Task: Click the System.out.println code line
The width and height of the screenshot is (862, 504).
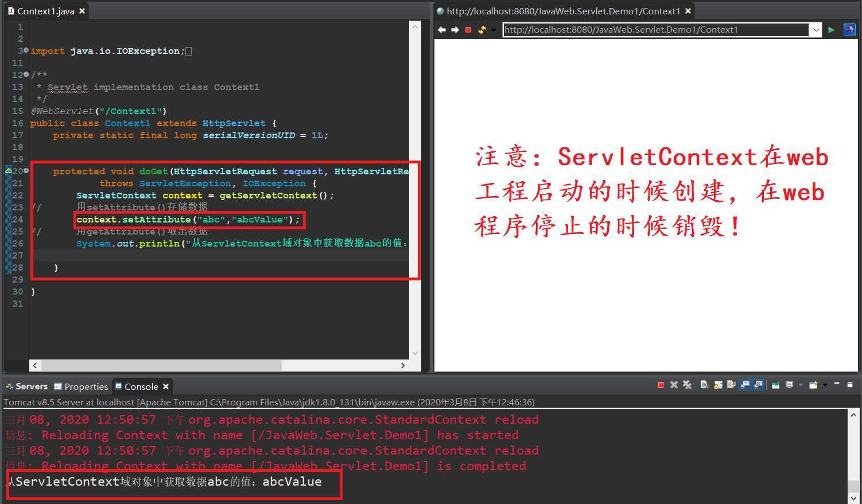Action: [x=242, y=243]
